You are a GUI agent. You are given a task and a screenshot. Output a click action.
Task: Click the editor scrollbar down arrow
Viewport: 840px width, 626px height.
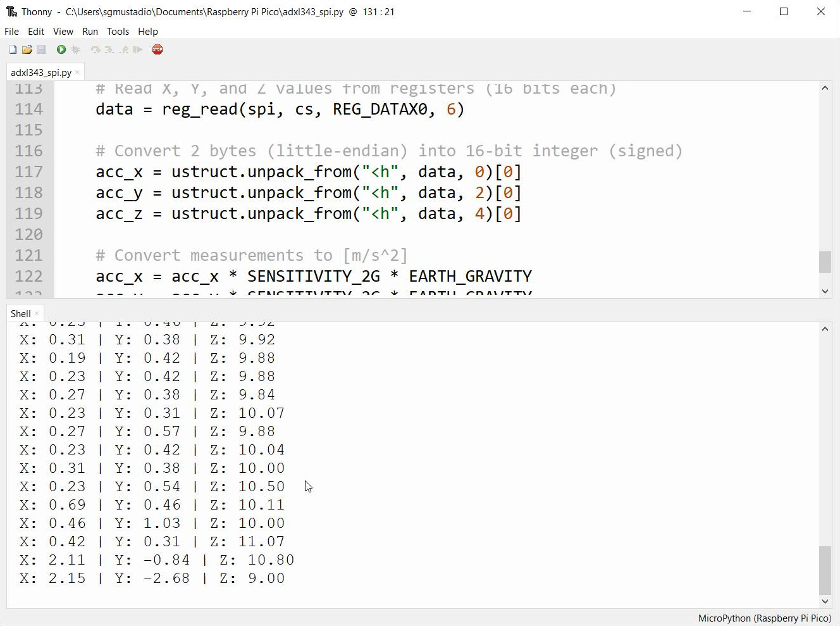825,291
